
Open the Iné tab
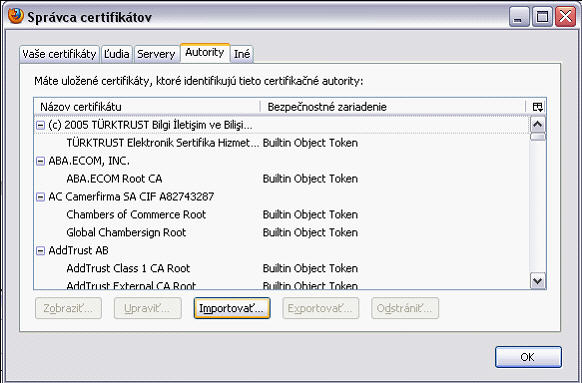(242, 54)
